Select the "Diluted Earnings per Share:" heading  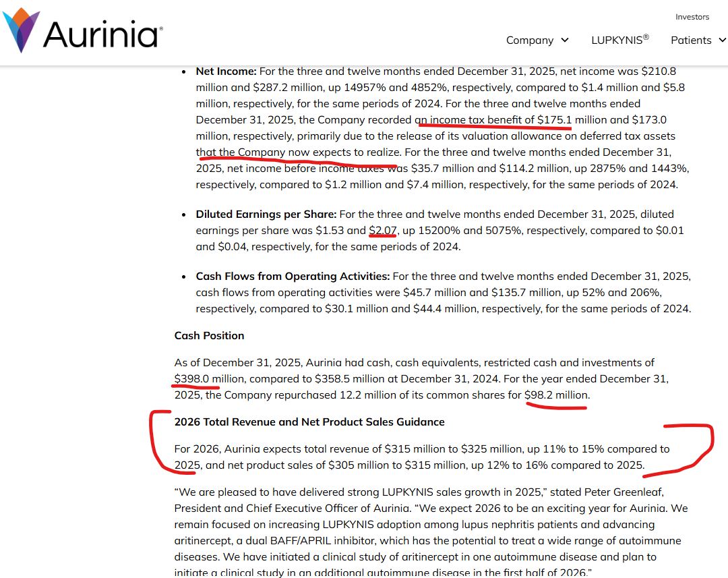point(266,214)
